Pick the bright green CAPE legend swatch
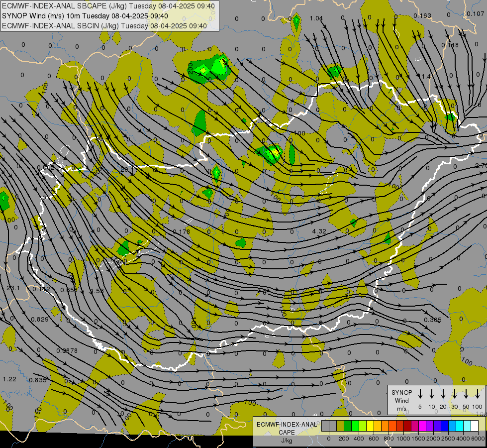 point(355,426)
